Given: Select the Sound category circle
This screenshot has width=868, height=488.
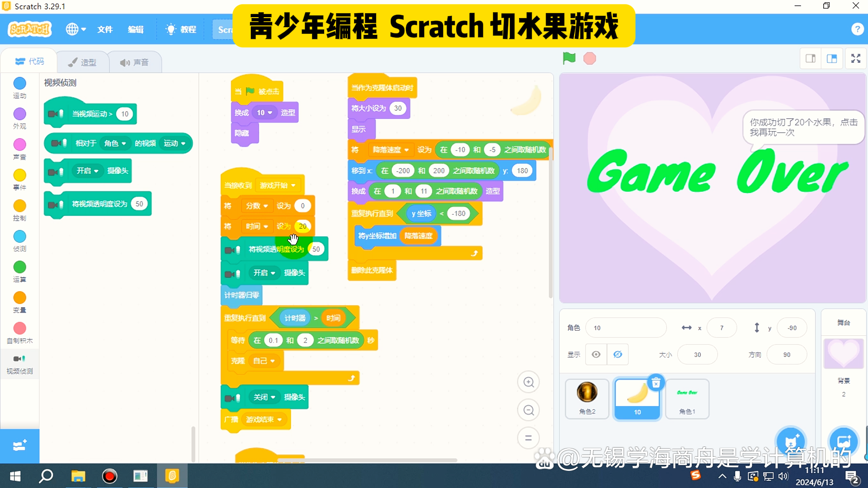Looking at the screenshot, I should click(19, 145).
